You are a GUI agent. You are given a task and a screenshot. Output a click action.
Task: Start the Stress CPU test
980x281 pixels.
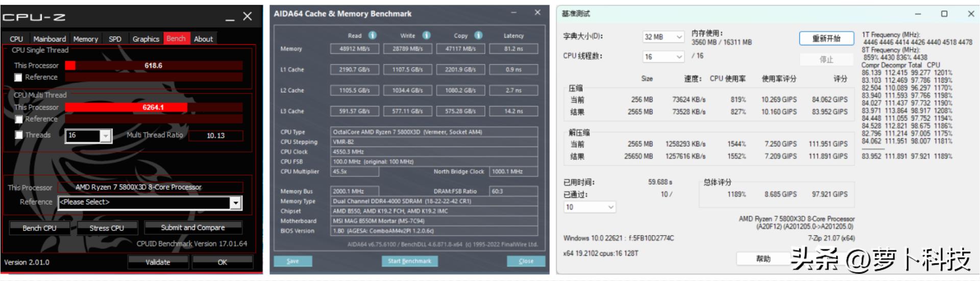point(107,228)
